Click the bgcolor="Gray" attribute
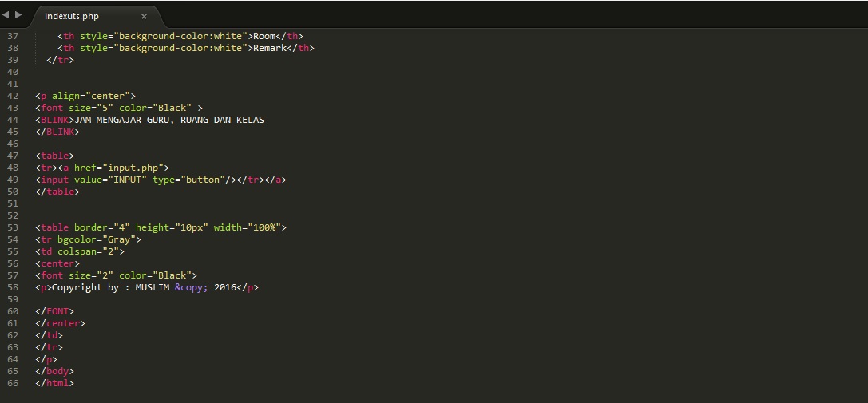This screenshot has width=868, height=403. point(97,239)
